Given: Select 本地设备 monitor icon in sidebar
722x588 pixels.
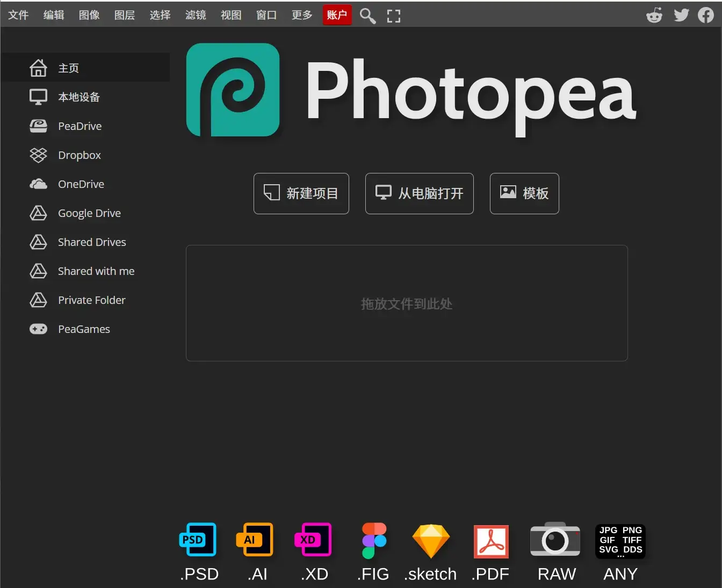Looking at the screenshot, I should point(38,97).
